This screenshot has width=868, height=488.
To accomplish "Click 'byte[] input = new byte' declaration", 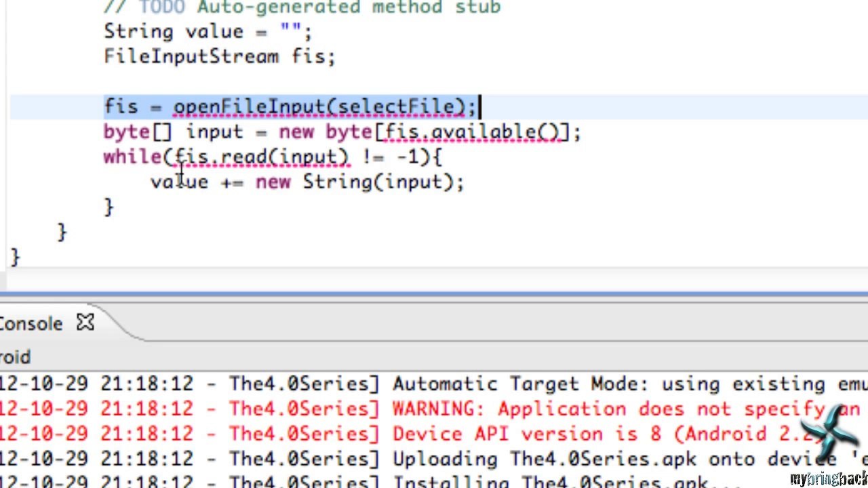I will pos(239,132).
